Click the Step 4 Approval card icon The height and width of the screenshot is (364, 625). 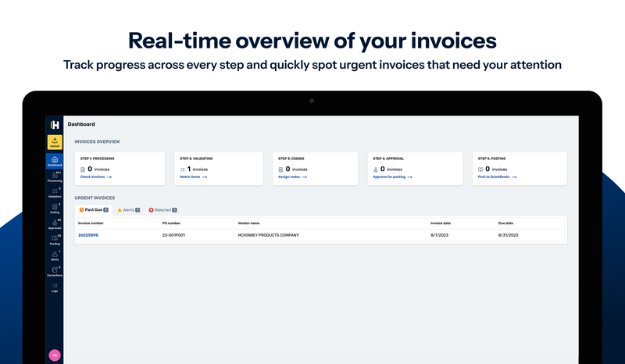(x=376, y=170)
